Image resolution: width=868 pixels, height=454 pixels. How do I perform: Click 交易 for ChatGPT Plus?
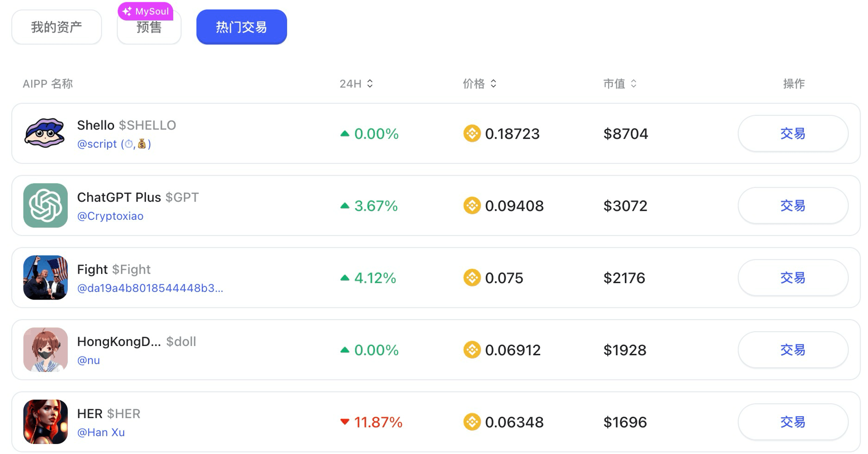[793, 206]
